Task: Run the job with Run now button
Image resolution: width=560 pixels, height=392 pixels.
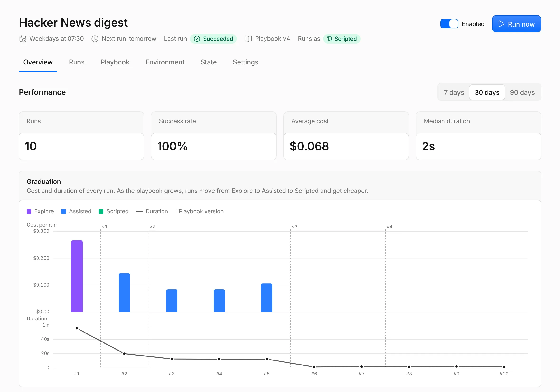Action: pos(516,24)
